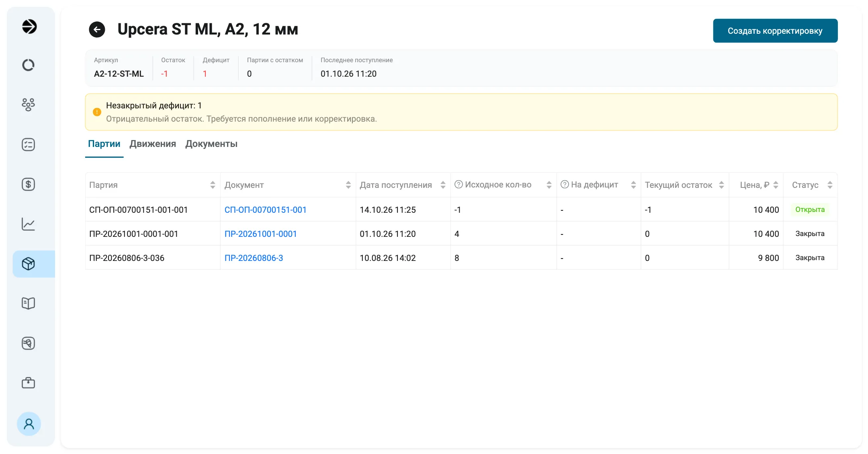Click Создать корректировку button
868x454 pixels.
[775, 31]
